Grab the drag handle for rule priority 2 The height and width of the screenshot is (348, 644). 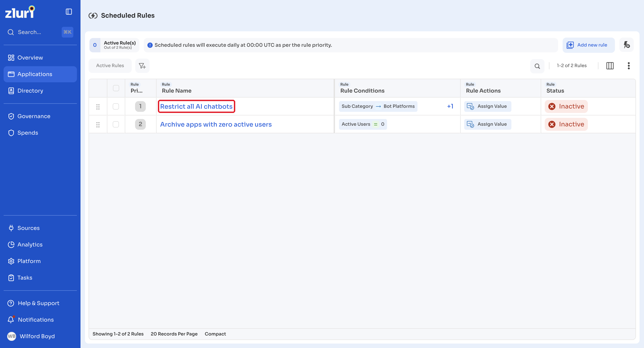click(x=98, y=125)
